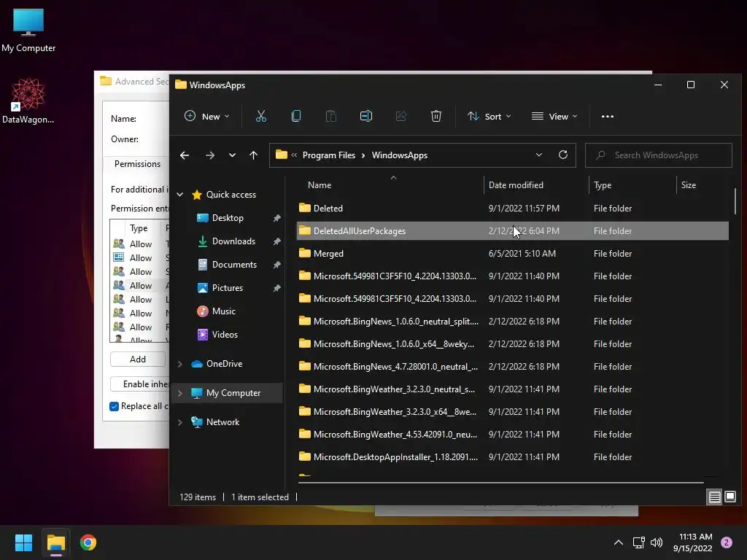747x560 pixels.
Task: Open the View layout dropdown
Action: click(x=554, y=116)
